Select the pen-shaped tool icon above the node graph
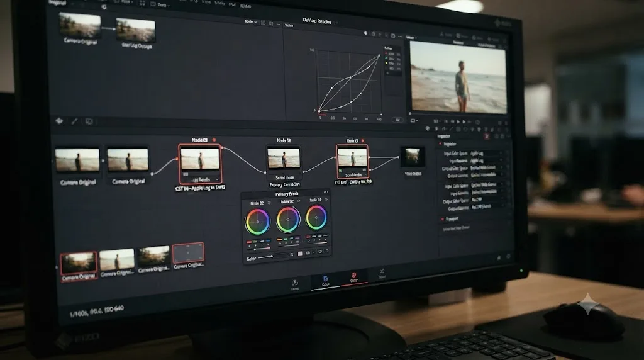Screen dimensions: 644x360 pyautogui.click(x=74, y=121)
